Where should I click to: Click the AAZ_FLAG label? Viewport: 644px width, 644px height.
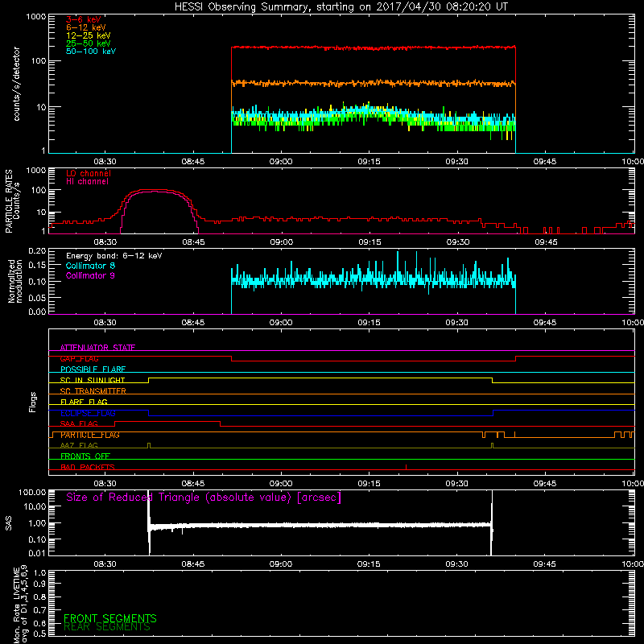point(79,445)
